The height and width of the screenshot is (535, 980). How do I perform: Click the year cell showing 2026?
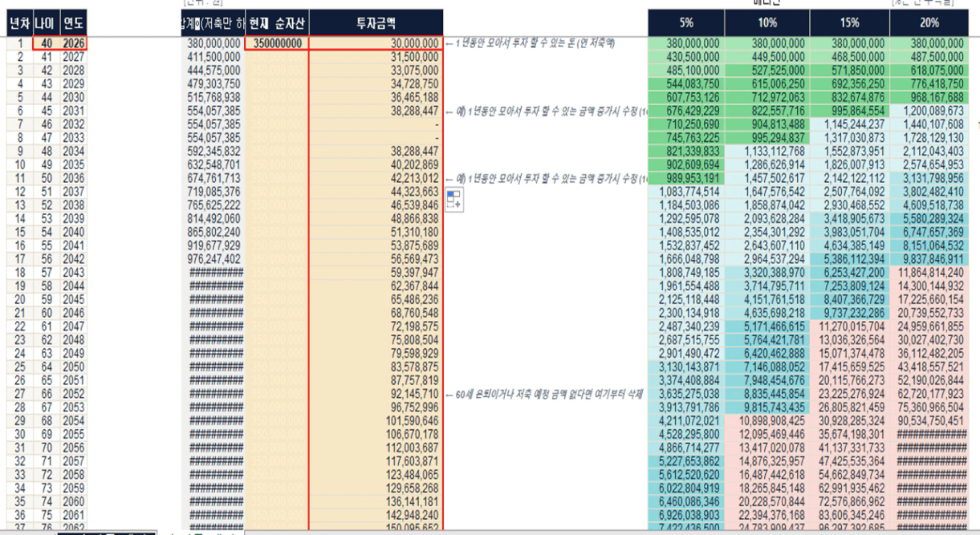coord(73,43)
